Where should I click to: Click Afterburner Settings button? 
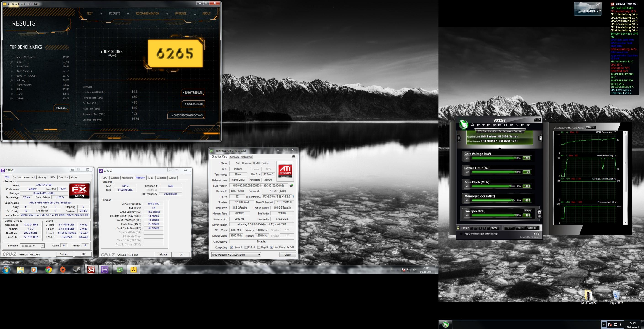tap(532, 228)
